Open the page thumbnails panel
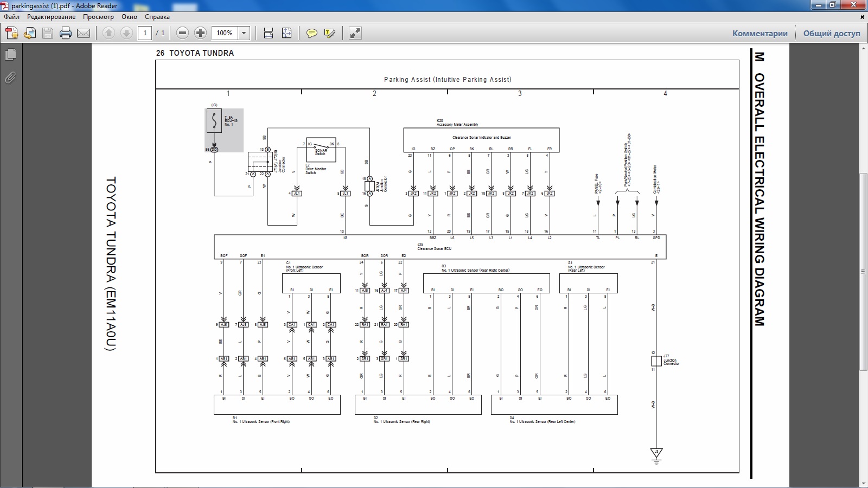Screen dimensions: 868x488 pyautogui.click(x=10, y=55)
